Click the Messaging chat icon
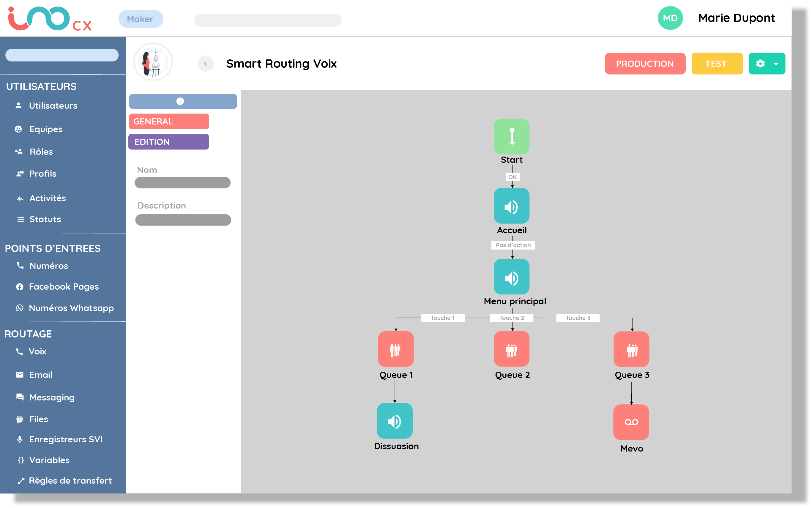This screenshot has width=812, height=508. point(20,397)
